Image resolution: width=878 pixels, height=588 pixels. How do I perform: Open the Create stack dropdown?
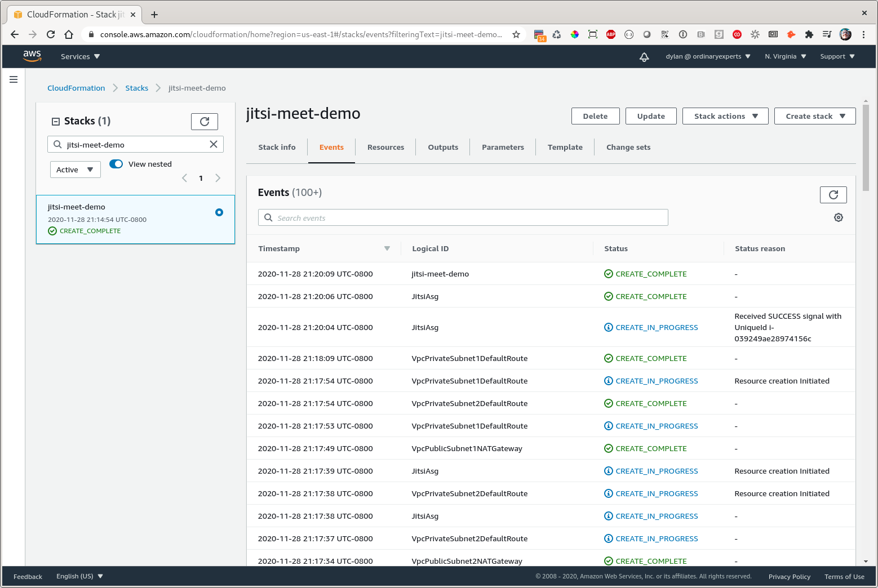point(814,116)
